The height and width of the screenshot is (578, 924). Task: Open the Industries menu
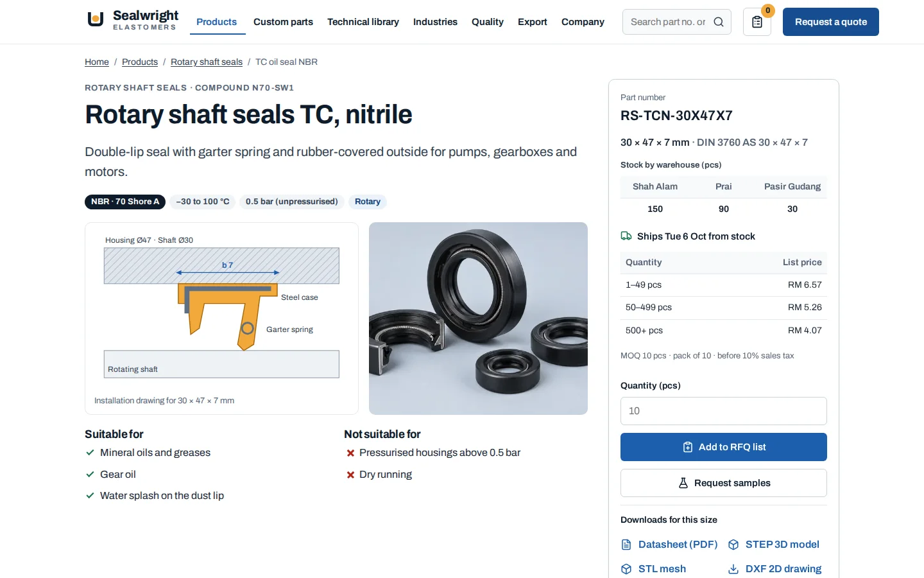pyautogui.click(x=435, y=22)
